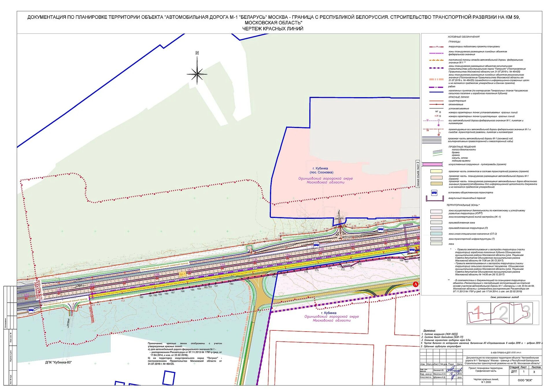Click kilometre mark 596 on the highway
The width and height of the screenshot is (555, 392).
[x=223, y=265]
